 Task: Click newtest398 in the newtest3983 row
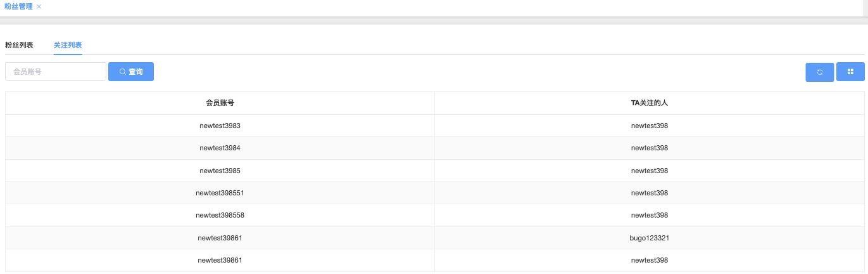[650, 126]
